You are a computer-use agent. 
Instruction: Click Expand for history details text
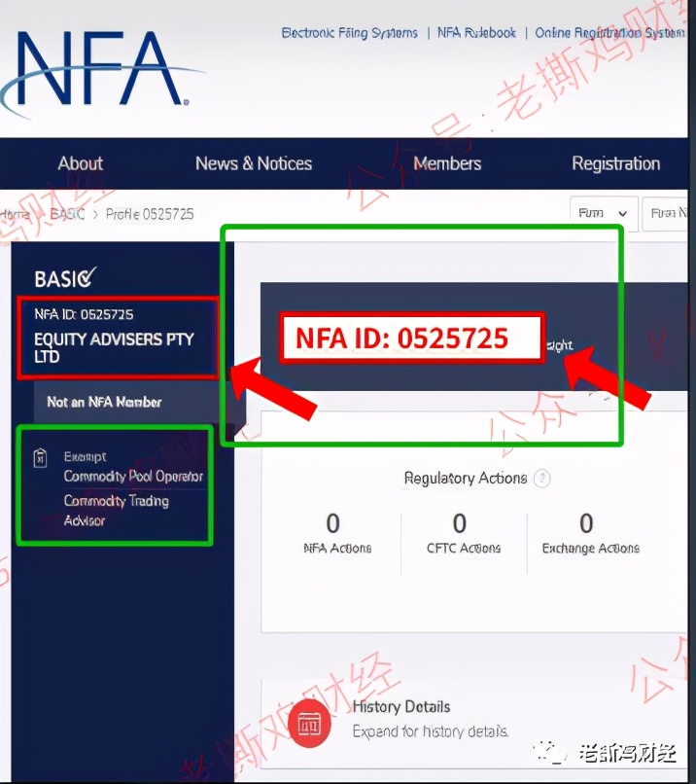tap(431, 731)
